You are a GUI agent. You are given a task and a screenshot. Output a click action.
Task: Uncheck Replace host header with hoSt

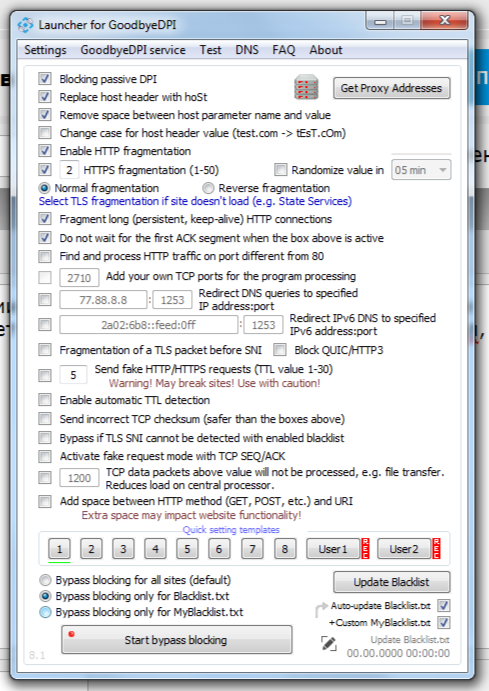pyautogui.click(x=44, y=97)
